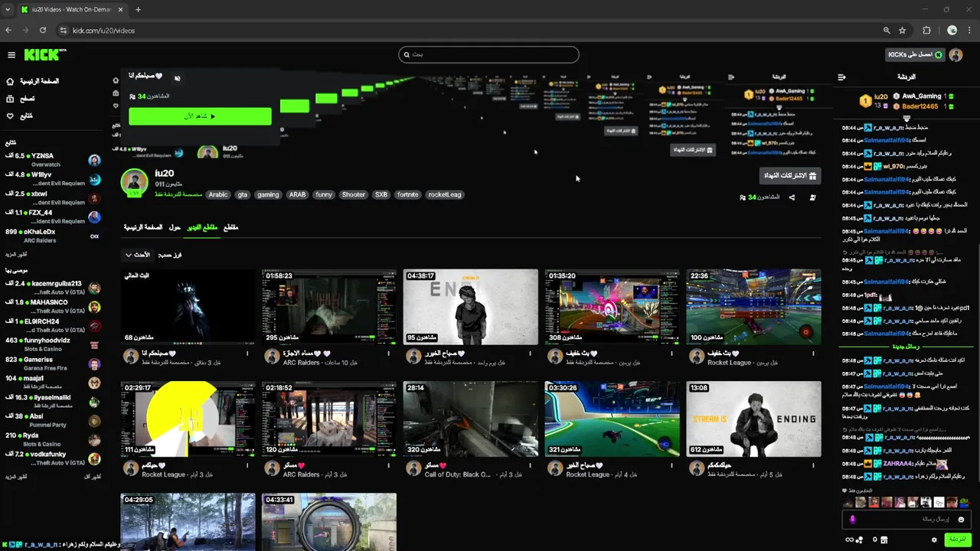Screen dimensions: 980x551
Task: Go to الصفحة الرئيسية home in sidebar
Action: [32, 81]
